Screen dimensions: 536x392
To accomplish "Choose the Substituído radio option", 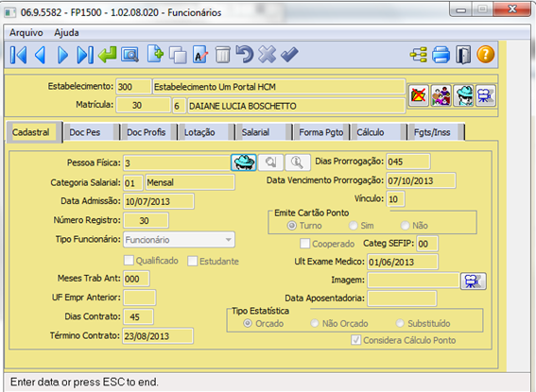I will click(x=399, y=323).
